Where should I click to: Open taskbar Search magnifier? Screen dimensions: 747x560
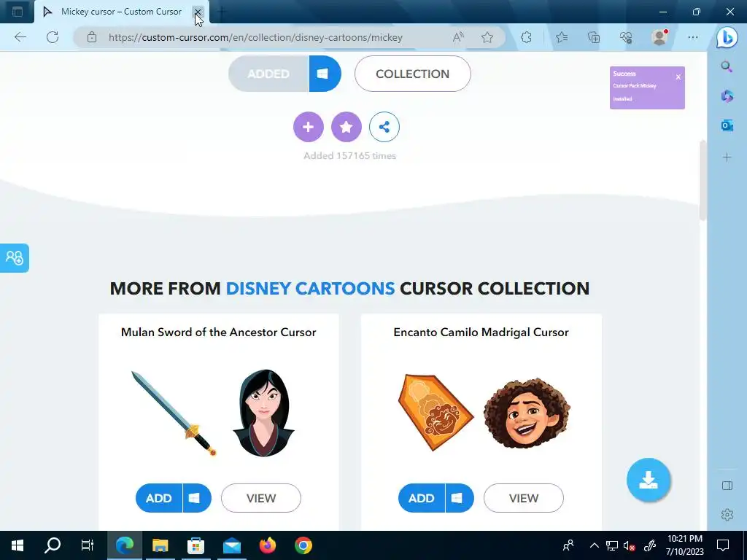pyautogui.click(x=53, y=545)
